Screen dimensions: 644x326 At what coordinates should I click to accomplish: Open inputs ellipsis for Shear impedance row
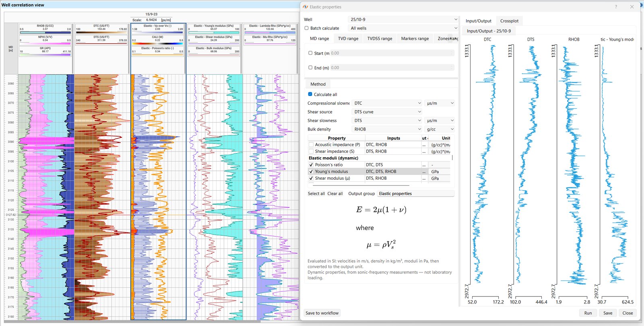(424, 152)
